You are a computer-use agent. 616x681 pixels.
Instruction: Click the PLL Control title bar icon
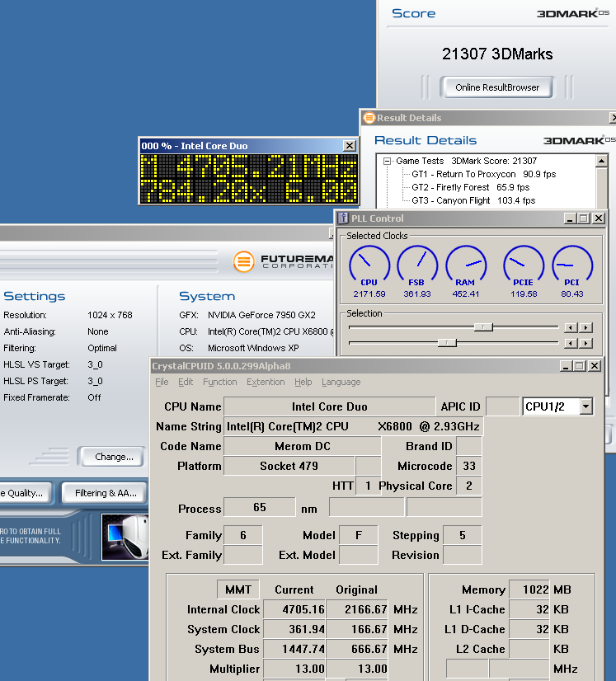(x=343, y=218)
